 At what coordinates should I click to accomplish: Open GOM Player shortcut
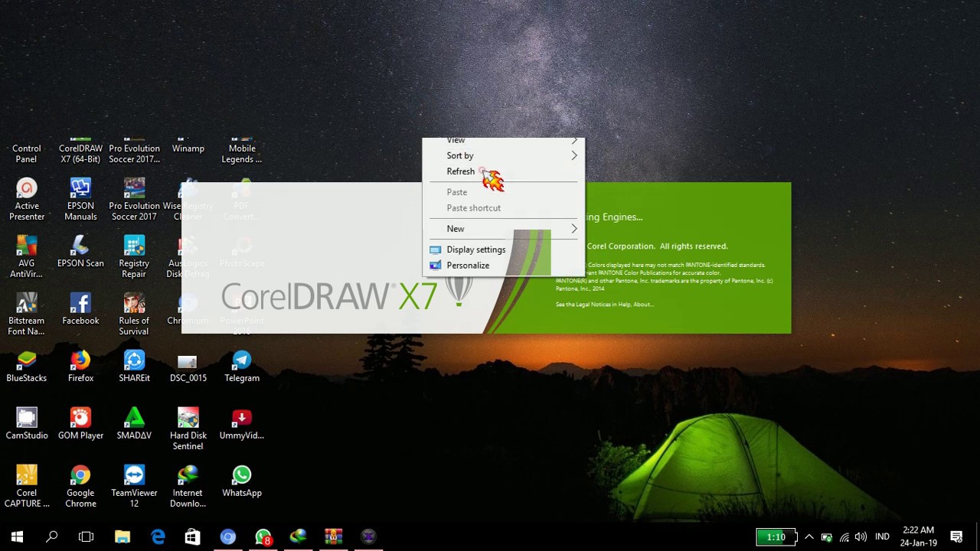80,424
